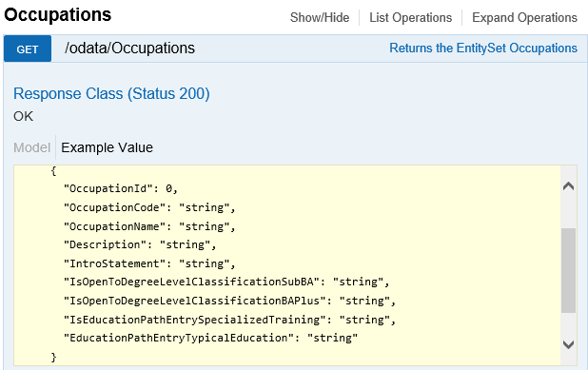Click the scroll up arrow in example box
Screen dimensions: 588x370
569,186
